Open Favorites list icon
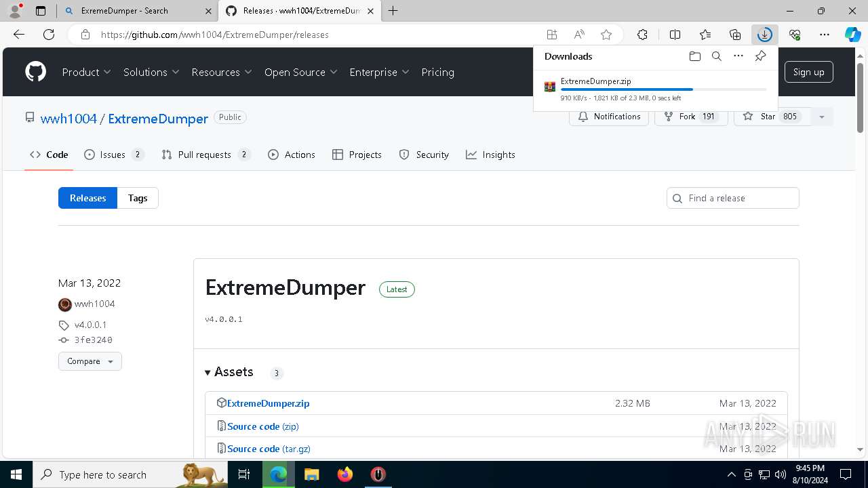The image size is (868, 488). [705, 35]
